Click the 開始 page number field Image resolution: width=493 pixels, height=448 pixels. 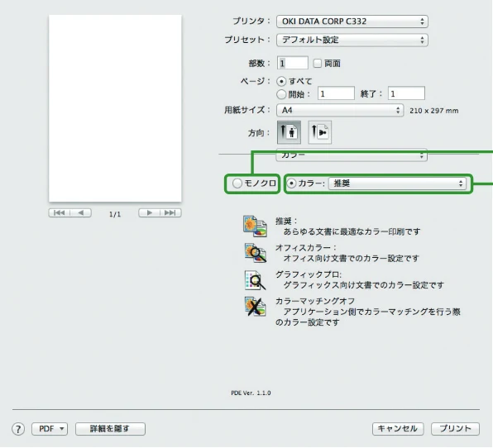point(336,93)
